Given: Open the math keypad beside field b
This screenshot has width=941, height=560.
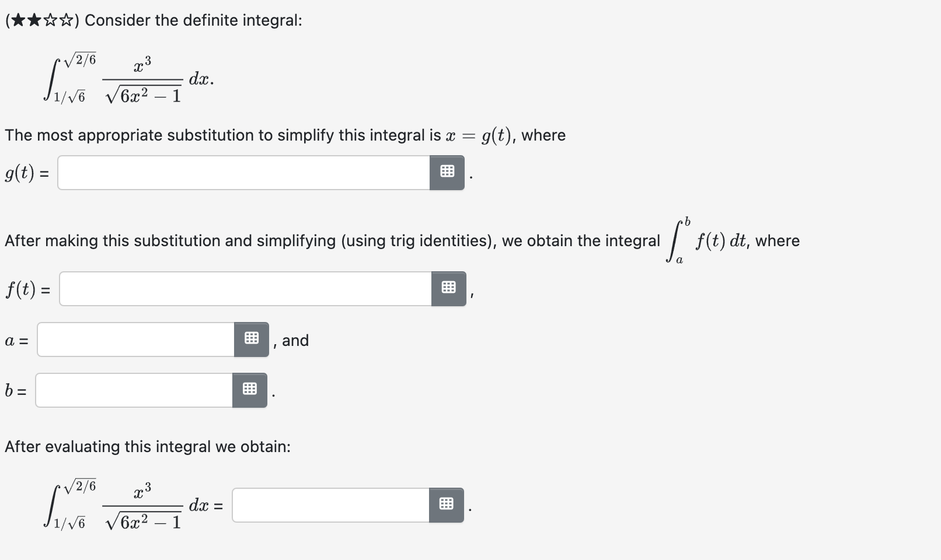Looking at the screenshot, I should click(249, 389).
